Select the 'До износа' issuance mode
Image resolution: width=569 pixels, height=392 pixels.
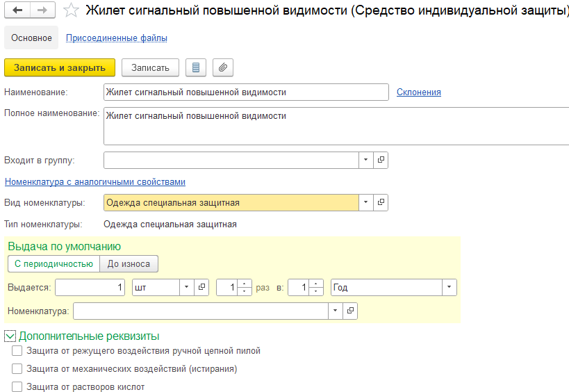(129, 263)
